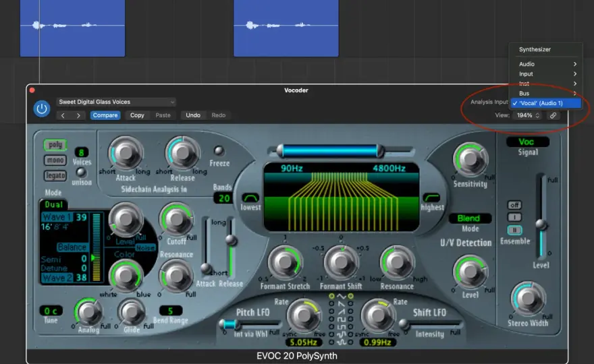Click the Sidechain Release knob
This screenshot has width=594, height=364.
(x=183, y=153)
